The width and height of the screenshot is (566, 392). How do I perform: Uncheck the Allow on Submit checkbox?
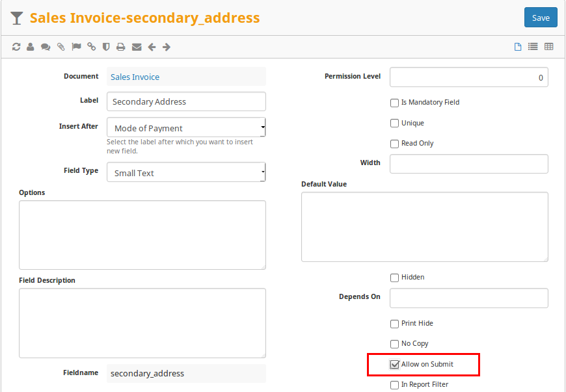point(394,365)
